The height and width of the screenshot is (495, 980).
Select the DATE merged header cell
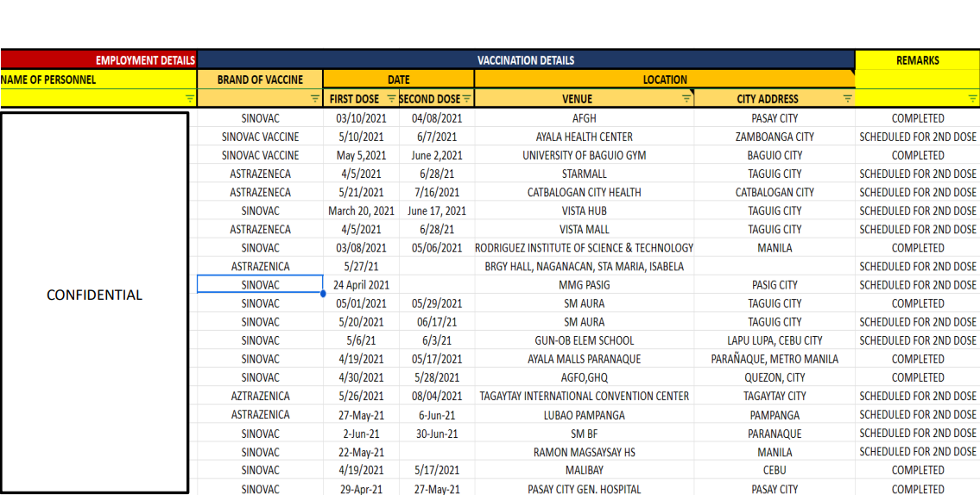[x=399, y=79]
